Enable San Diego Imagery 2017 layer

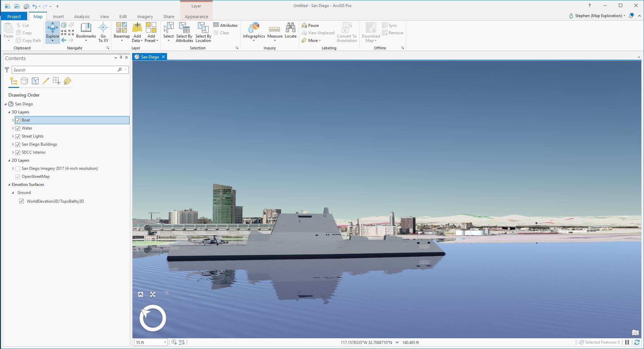coord(18,168)
